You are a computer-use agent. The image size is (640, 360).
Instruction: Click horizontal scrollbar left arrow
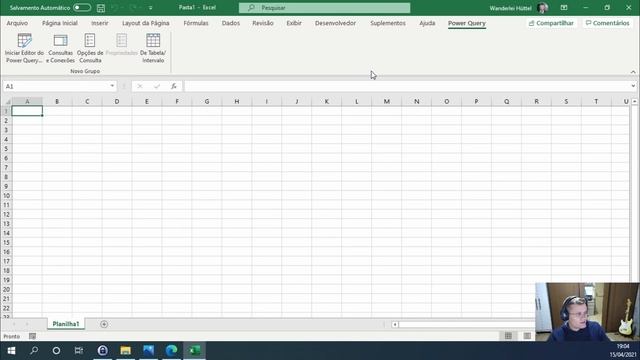[395, 324]
